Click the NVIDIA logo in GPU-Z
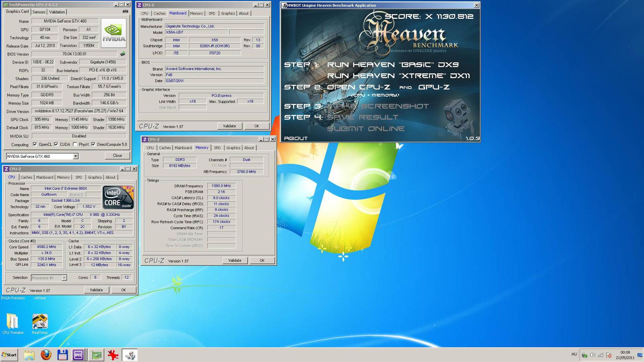644x362 pixels. pyautogui.click(x=114, y=33)
